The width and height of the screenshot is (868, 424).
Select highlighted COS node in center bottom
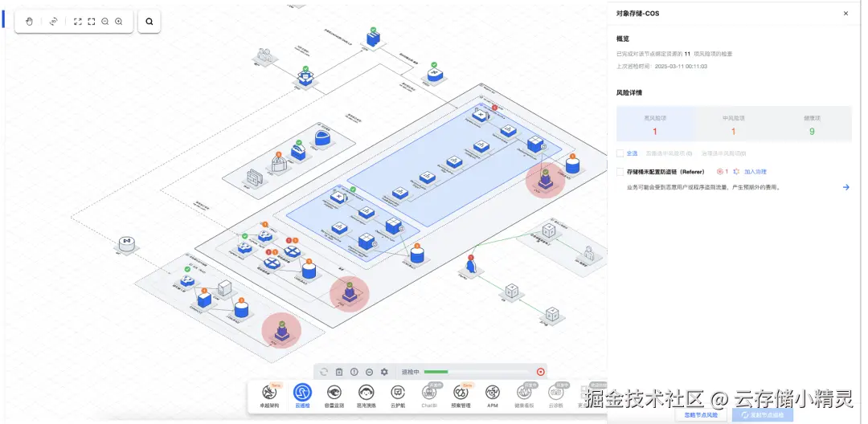point(350,292)
